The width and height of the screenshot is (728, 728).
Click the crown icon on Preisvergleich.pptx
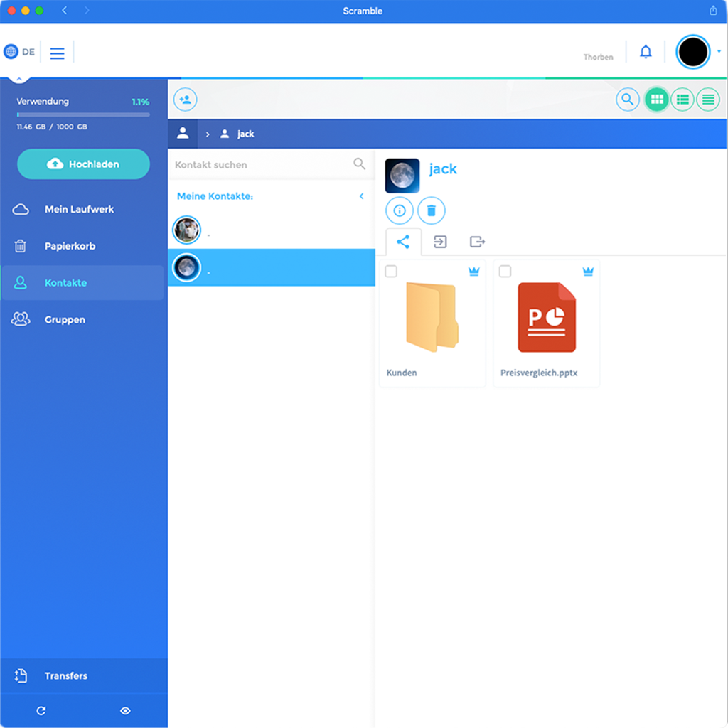588,271
